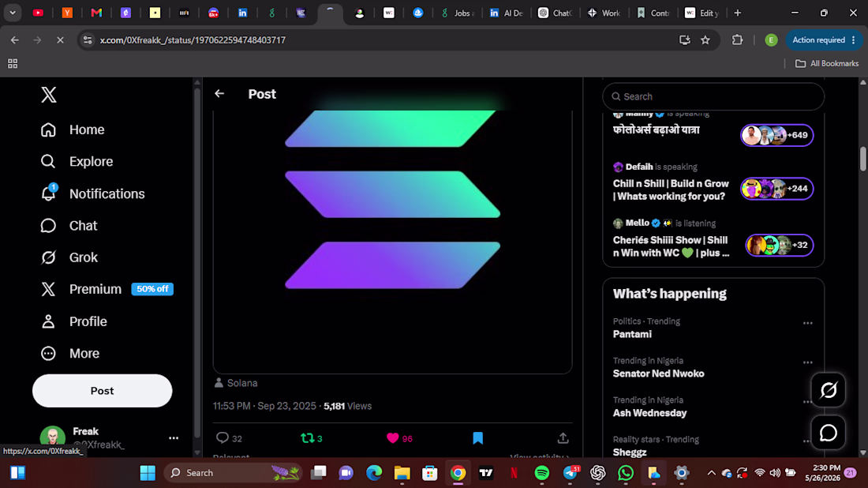Click the X logo in sidebar
Screen dimensions: 868x488
coord(49,96)
